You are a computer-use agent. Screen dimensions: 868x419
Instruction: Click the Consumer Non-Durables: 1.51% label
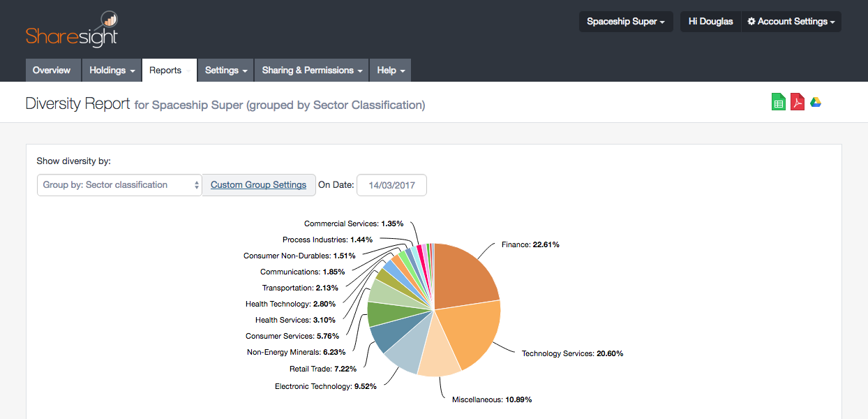click(x=299, y=256)
